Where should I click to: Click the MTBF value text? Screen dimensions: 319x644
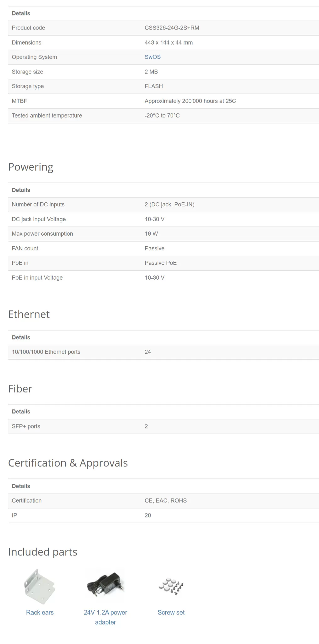click(x=190, y=101)
